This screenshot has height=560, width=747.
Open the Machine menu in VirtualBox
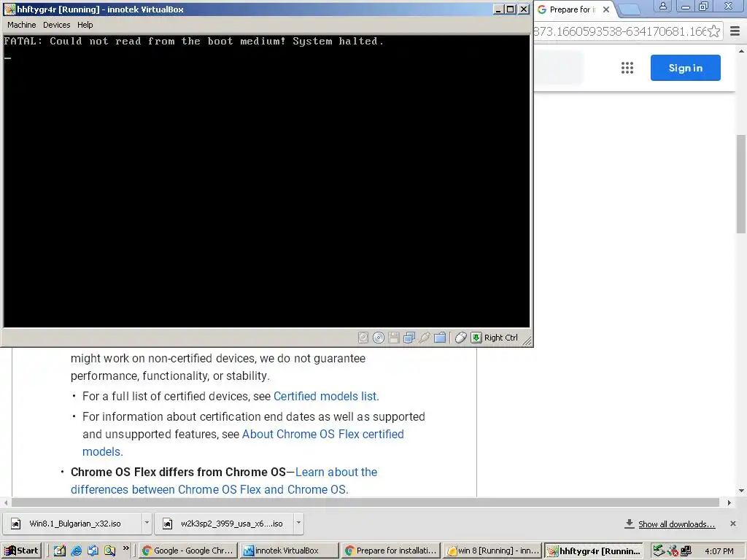(21, 25)
